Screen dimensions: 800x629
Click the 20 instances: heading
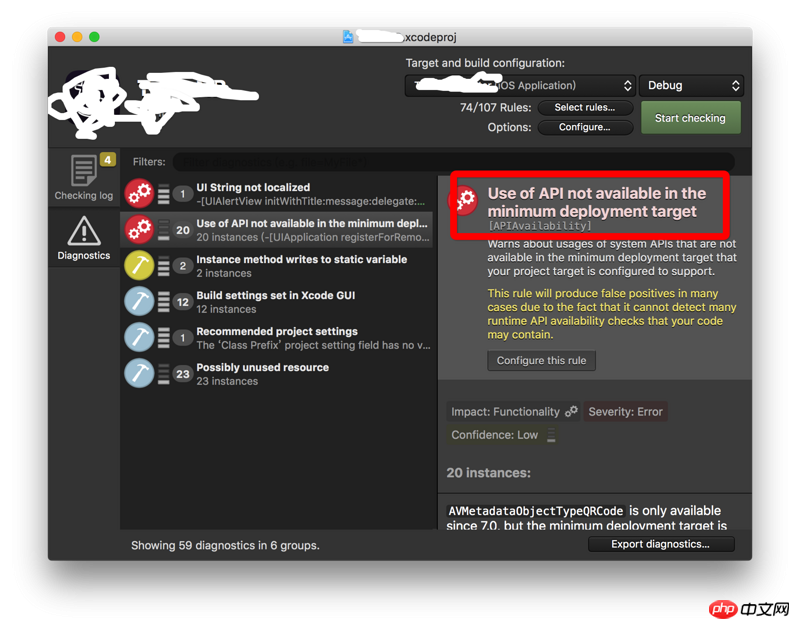click(488, 473)
